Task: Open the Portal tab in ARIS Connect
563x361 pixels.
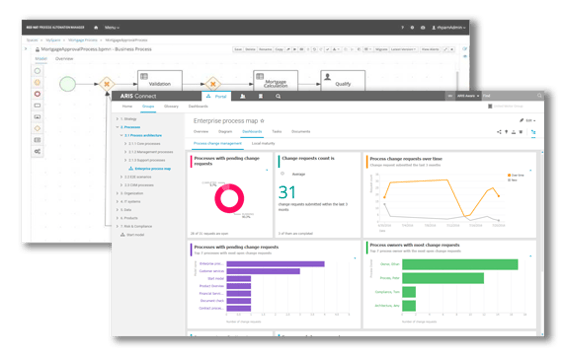Action: 217,96
